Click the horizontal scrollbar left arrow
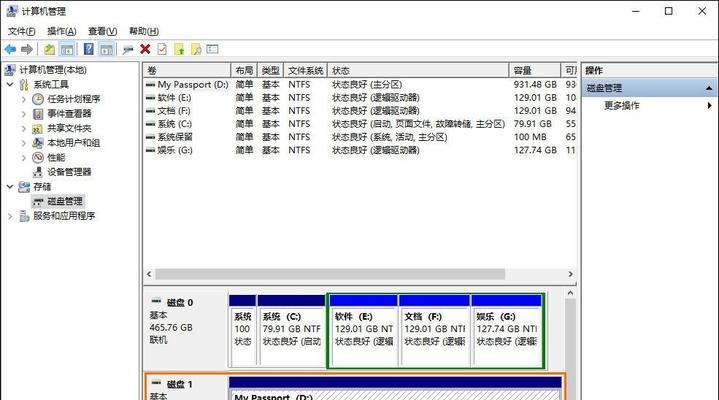This screenshot has height=400, width=719. [149, 274]
